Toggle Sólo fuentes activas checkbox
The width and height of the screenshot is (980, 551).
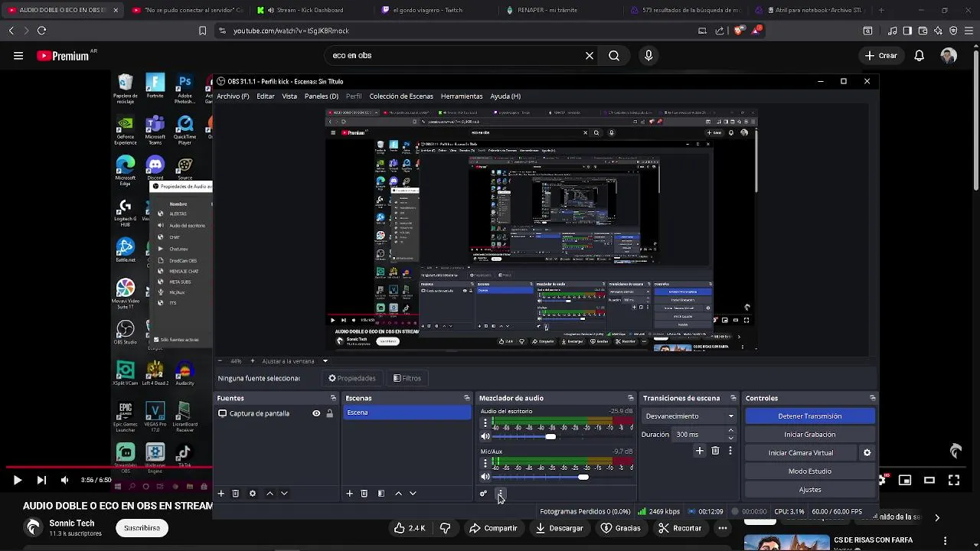click(156, 340)
